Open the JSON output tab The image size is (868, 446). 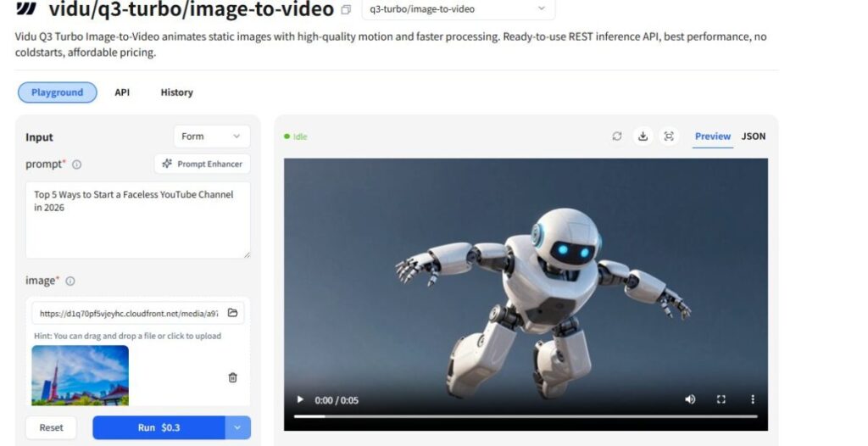click(753, 137)
